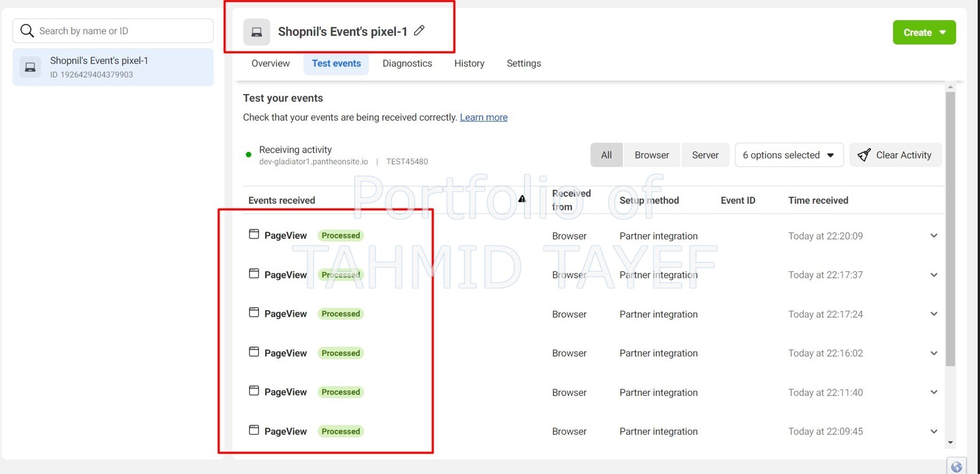The image size is (980, 474).
Task: Click the sidebar pixel laptop icon
Action: click(30, 67)
